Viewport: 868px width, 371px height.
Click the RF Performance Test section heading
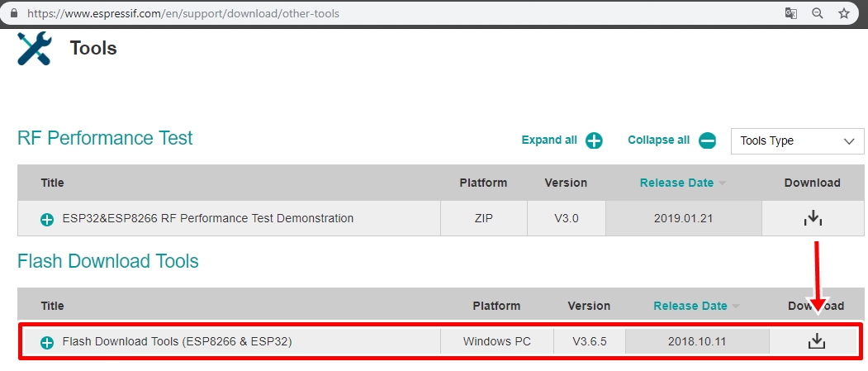tap(105, 138)
